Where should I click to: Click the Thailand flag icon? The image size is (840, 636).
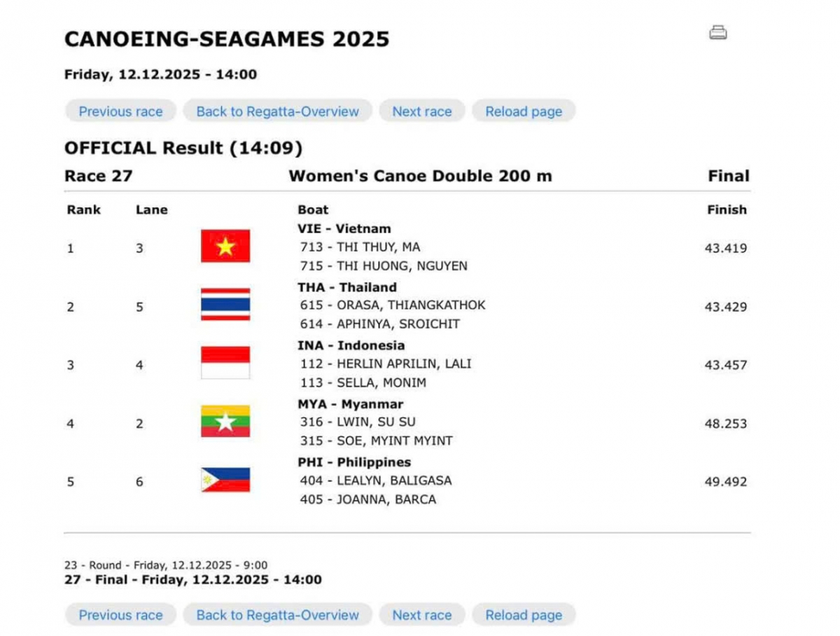click(x=225, y=305)
